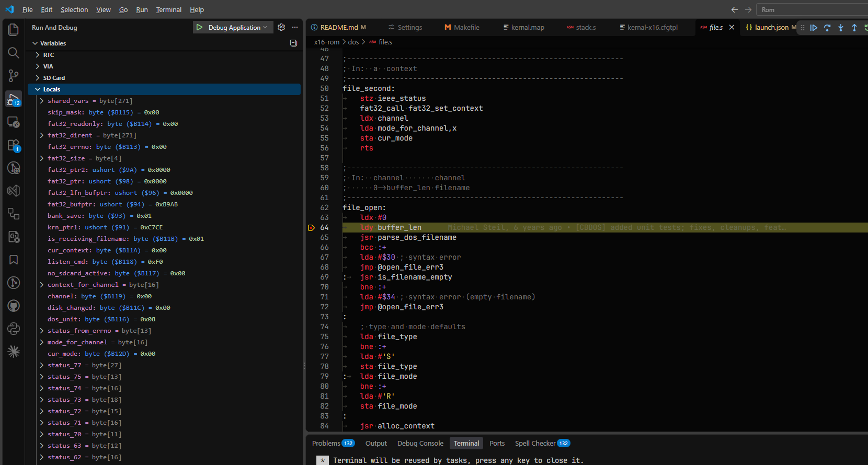Open the Output panel tab

coord(376,443)
